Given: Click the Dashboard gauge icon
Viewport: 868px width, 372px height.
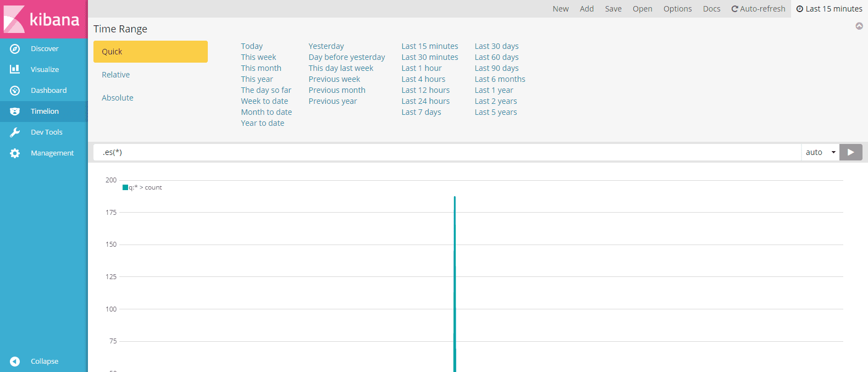Looking at the screenshot, I should pyautogui.click(x=15, y=91).
